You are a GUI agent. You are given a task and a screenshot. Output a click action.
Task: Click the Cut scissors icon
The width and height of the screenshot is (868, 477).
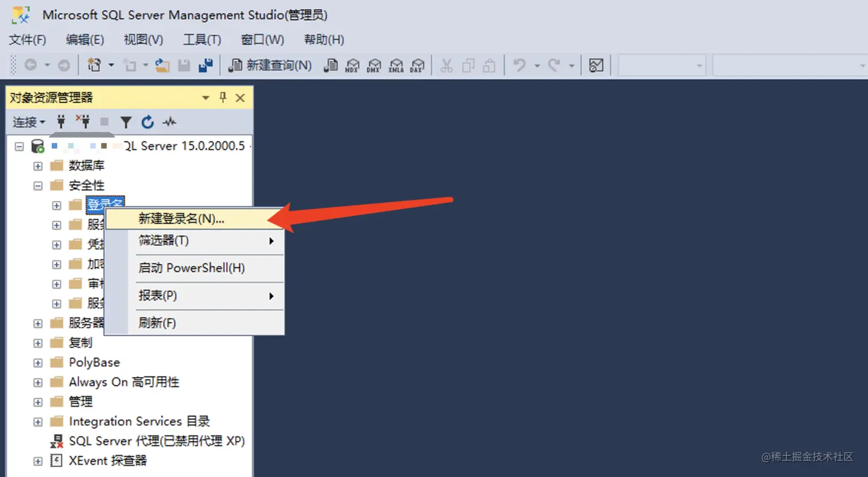(447, 65)
